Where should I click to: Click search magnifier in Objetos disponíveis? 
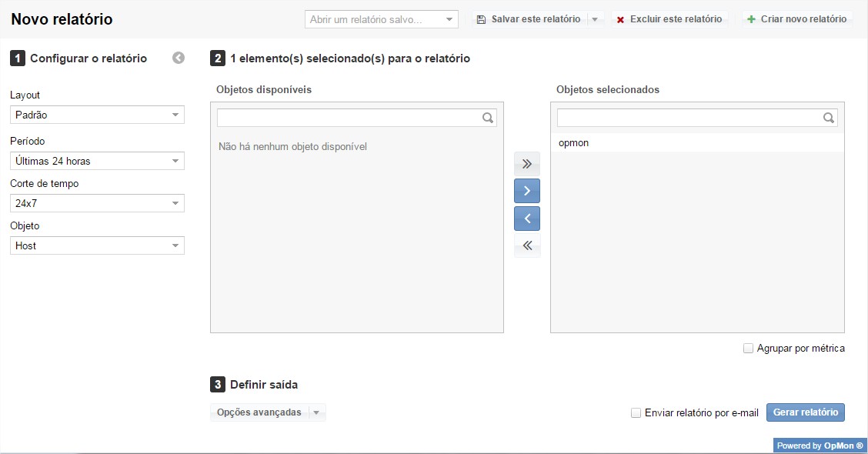coord(487,119)
